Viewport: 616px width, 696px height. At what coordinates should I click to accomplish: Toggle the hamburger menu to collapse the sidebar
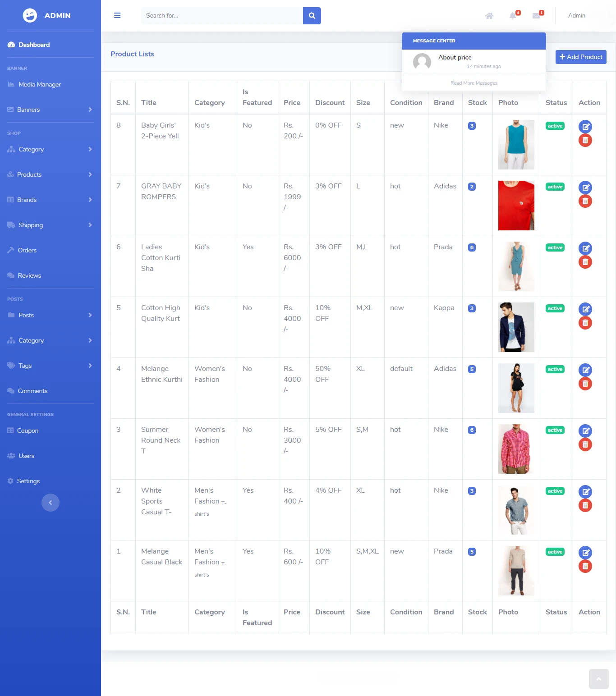117,15
